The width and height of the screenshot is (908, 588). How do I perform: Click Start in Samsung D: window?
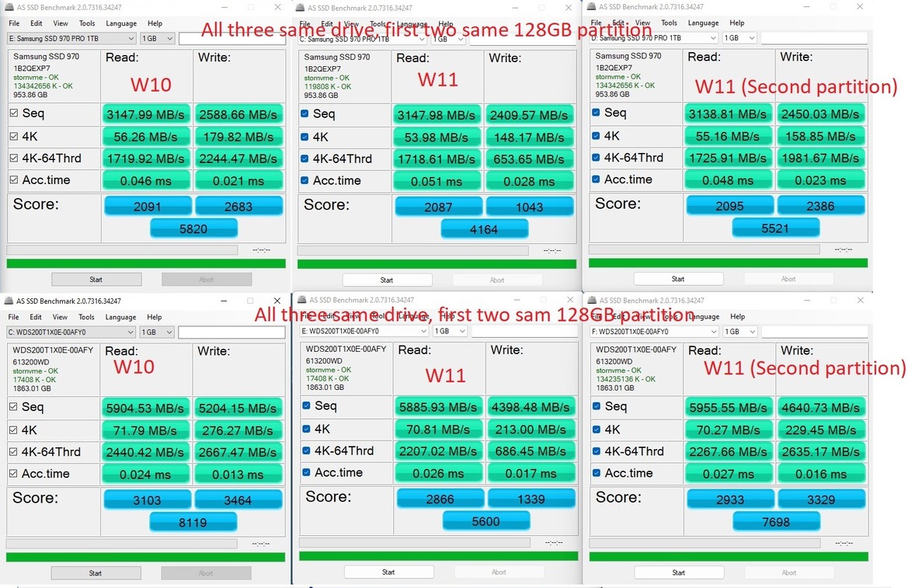pos(678,279)
